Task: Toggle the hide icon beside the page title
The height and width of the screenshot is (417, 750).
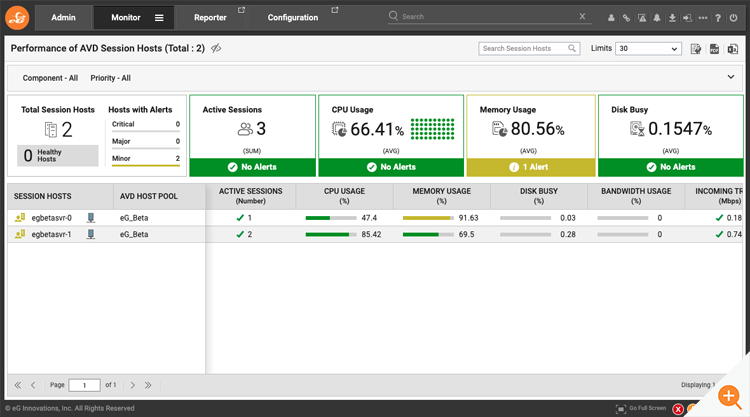Action: pyautogui.click(x=216, y=48)
